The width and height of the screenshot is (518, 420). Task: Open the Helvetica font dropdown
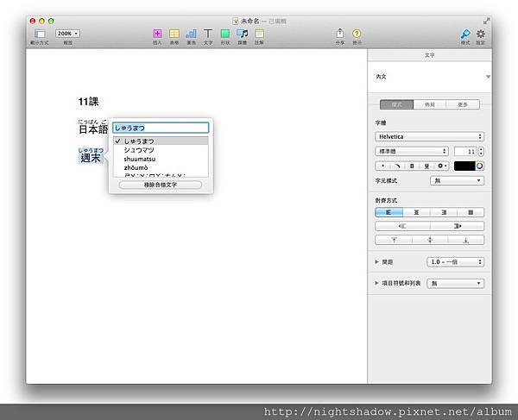[x=429, y=136]
